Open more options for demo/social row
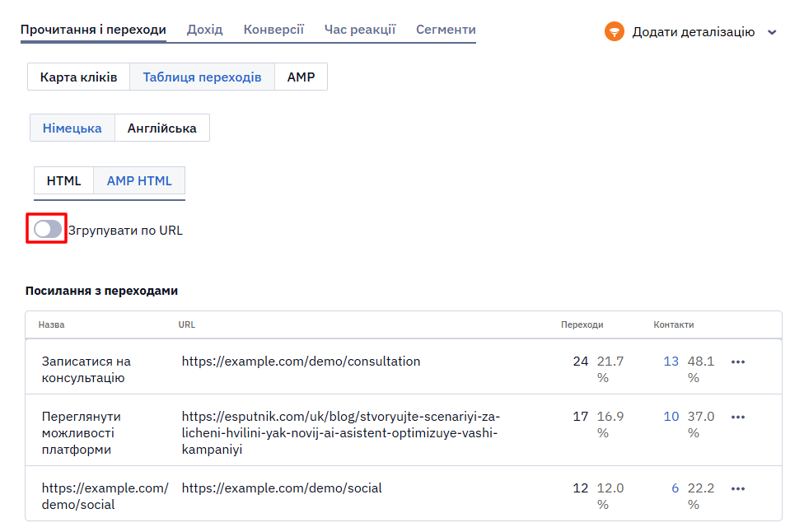Image resolution: width=804 pixels, height=532 pixels. (738, 489)
